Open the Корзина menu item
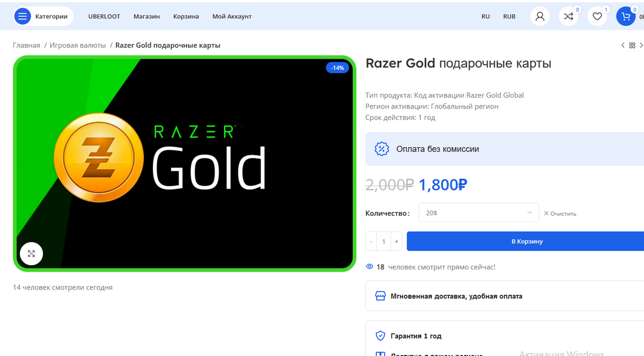Image resolution: width=644 pixels, height=356 pixels. click(186, 16)
